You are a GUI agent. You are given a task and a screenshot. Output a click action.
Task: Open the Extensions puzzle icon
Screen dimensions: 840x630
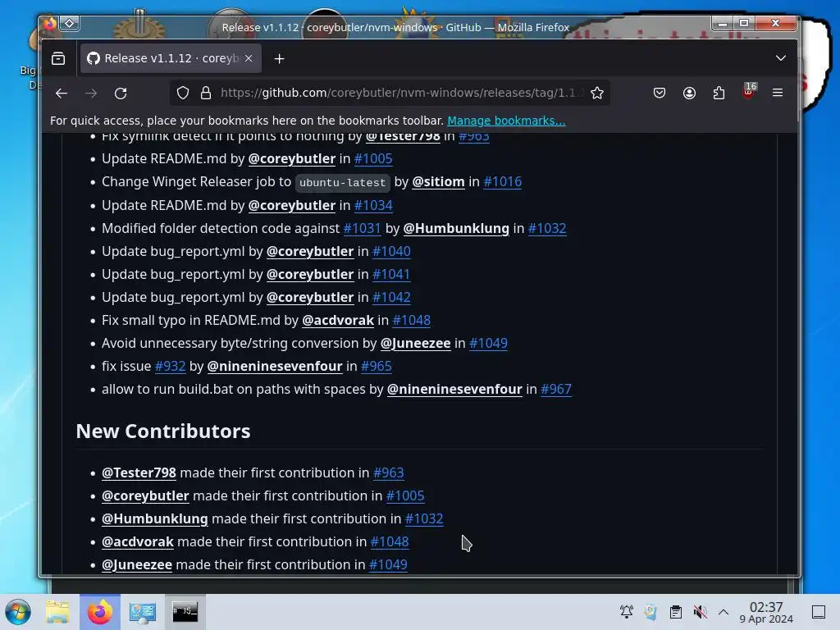click(x=719, y=94)
